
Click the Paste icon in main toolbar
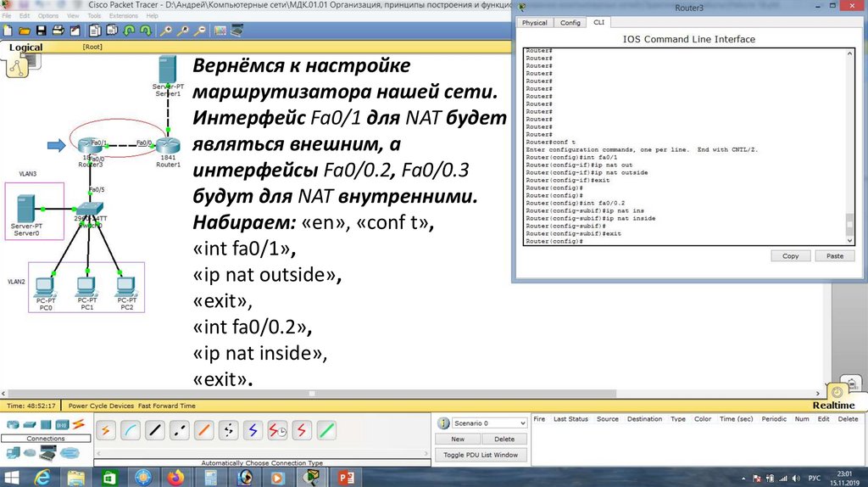pos(112,31)
